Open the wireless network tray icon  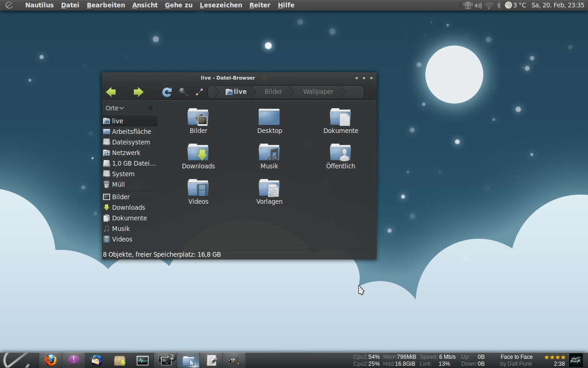[x=489, y=5]
